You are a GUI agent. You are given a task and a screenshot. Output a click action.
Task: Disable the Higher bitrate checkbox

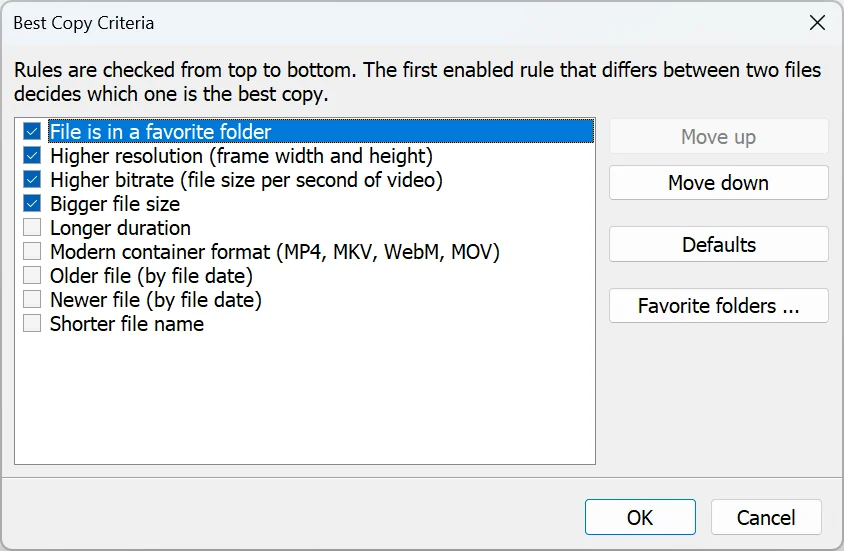pyautogui.click(x=32, y=179)
